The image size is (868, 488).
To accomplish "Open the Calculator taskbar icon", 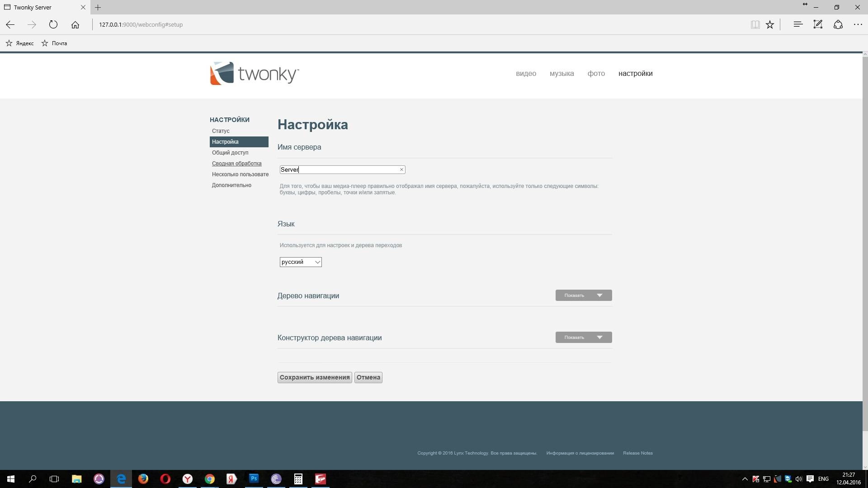I will pos(298,479).
